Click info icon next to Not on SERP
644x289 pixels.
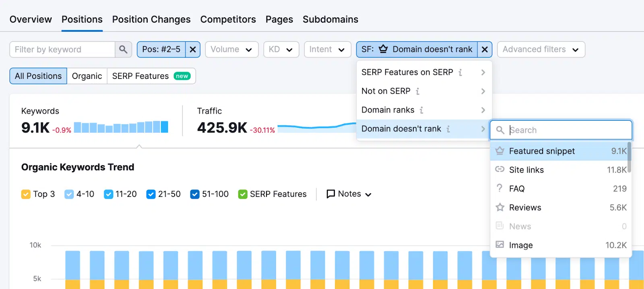point(417,91)
